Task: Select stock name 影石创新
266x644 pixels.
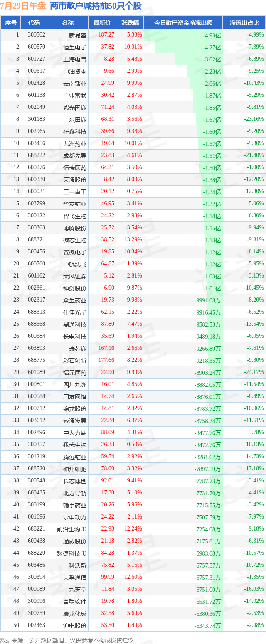Action: point(75,360)
